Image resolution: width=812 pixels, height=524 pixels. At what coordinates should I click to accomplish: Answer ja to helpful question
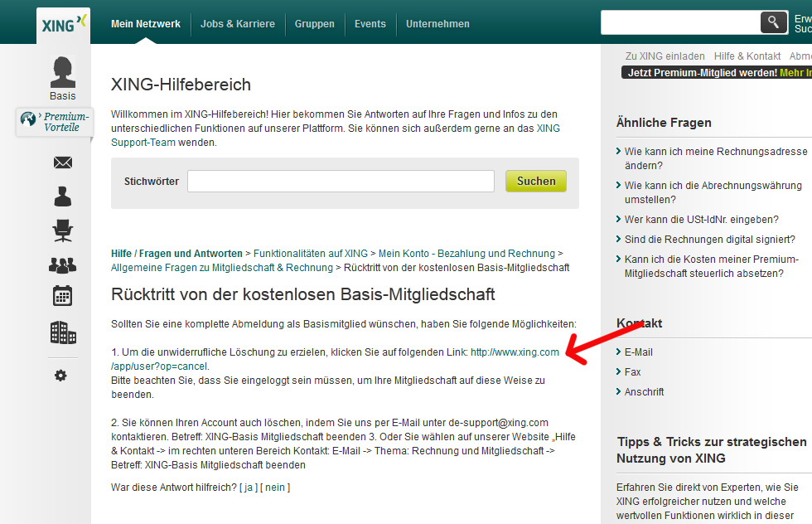tap(249, 488)
